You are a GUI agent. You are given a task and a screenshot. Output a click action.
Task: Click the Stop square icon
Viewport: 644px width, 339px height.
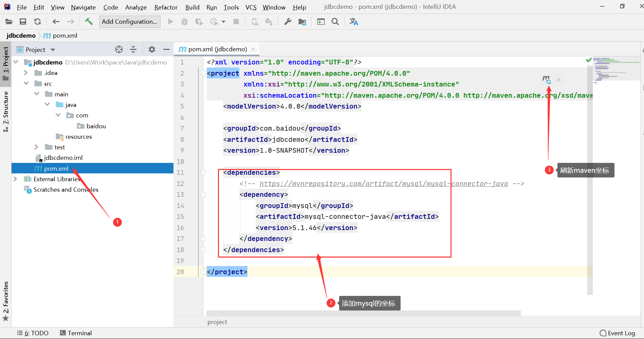236,22
